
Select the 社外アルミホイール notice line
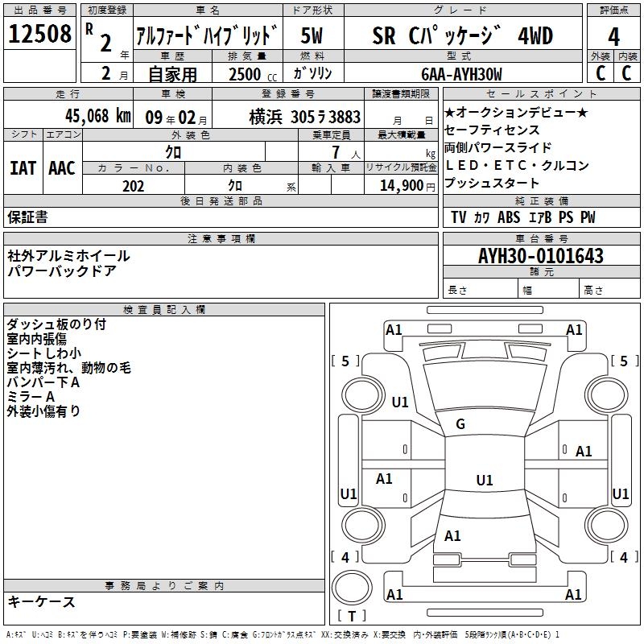point(68,255)
